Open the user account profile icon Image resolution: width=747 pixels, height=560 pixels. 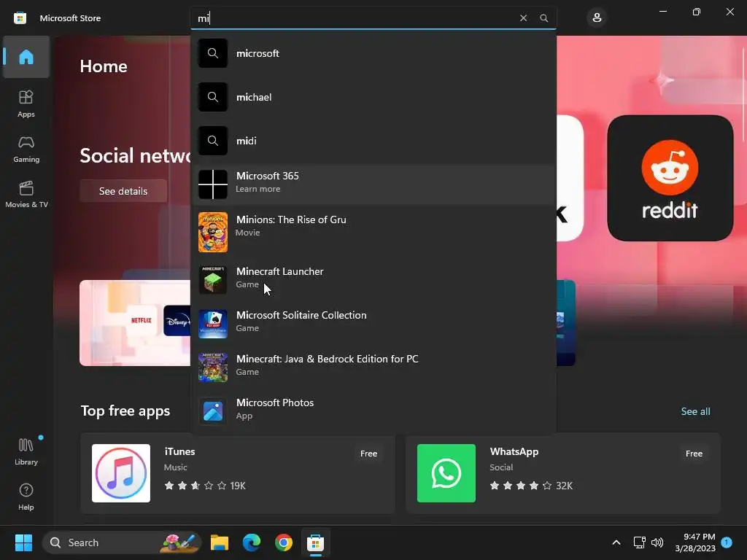coord(597,18)
